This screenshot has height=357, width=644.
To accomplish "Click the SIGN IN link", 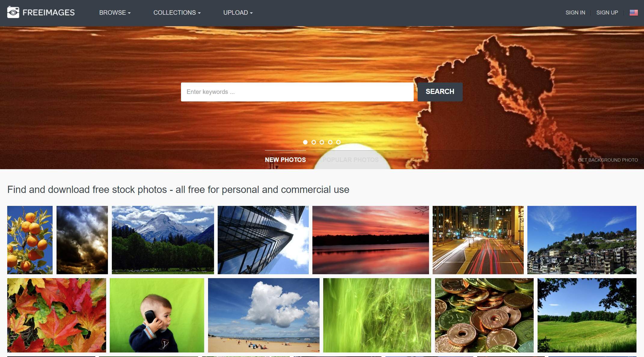I will [575, 12].
